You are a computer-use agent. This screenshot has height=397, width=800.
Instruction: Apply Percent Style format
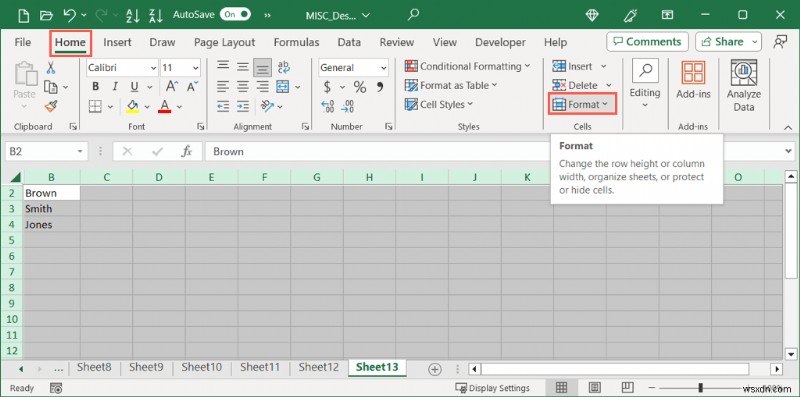point(360,87)
